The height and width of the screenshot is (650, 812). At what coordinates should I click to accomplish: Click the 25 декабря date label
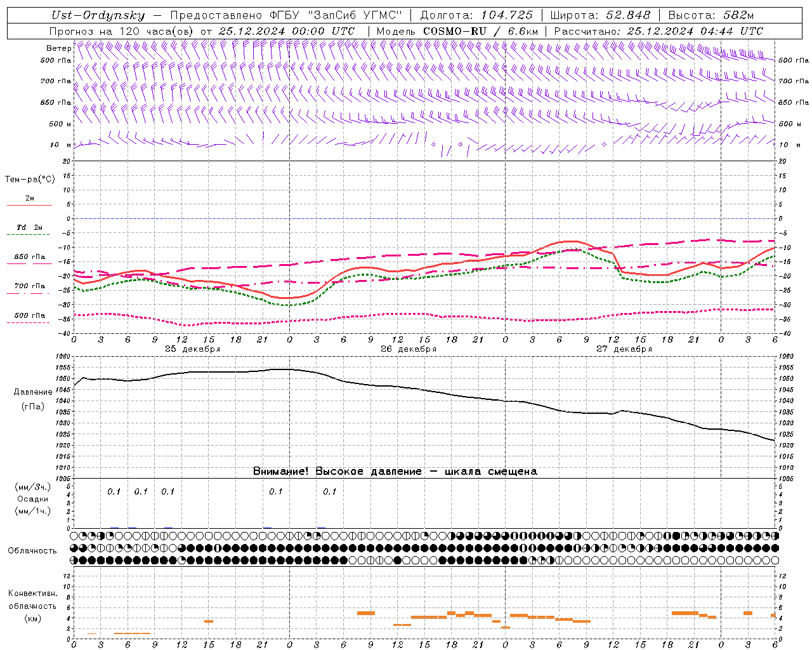193,349
